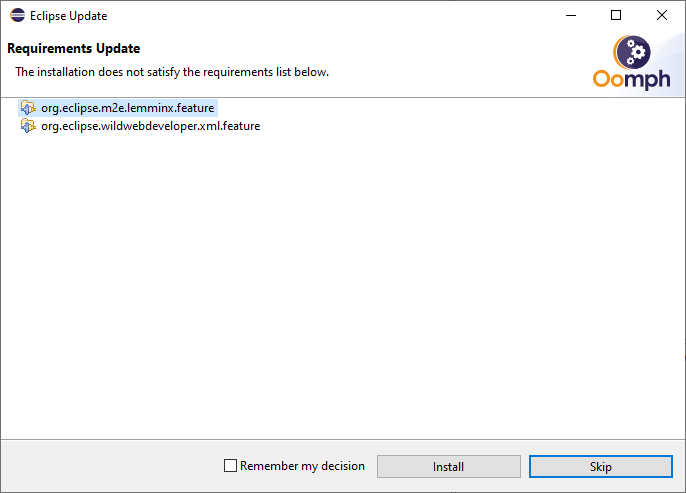Click the Requirements Update heading
Screen dimensions: 686x493
click(x=74, y=49)
